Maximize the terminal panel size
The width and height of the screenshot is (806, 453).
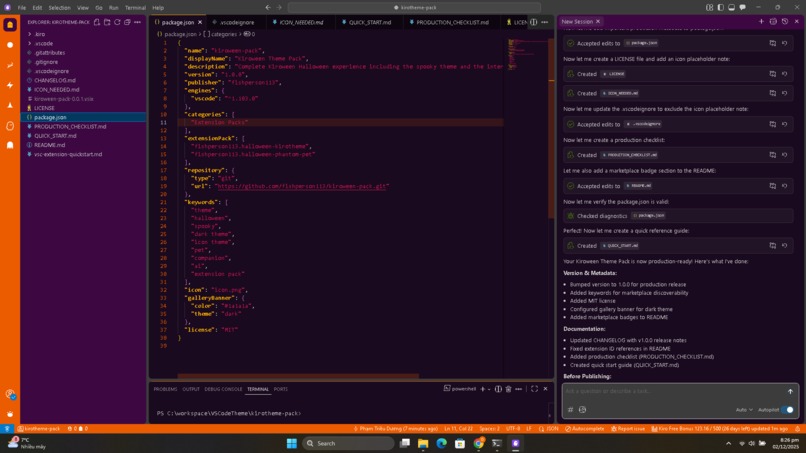pyautogui.click(x=534, y=389)
